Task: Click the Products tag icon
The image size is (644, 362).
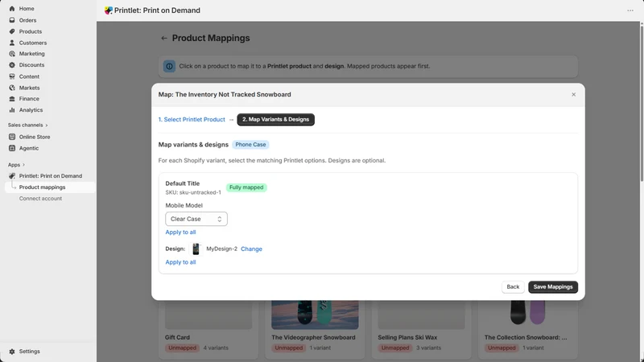Action: tap(12, 31)
